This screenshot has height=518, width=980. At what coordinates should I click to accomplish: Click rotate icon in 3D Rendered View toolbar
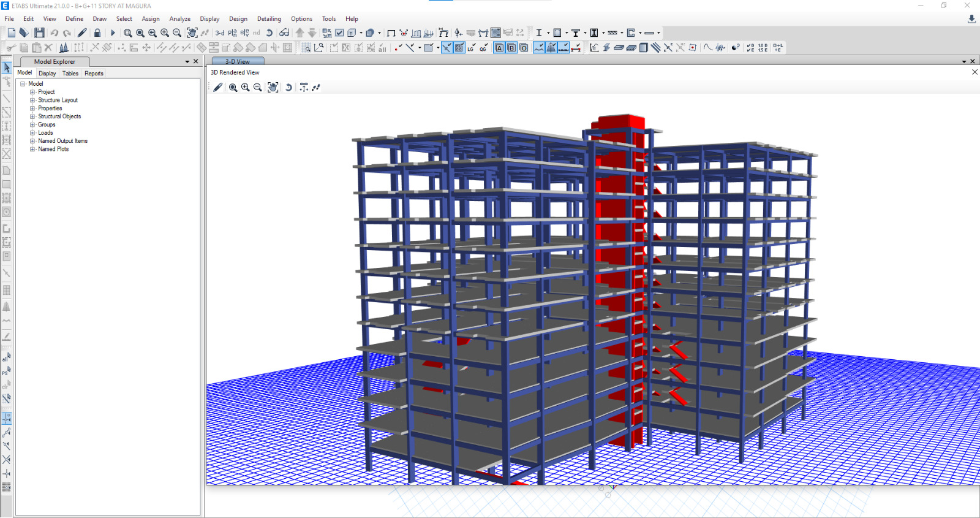(x=288, y=88)
